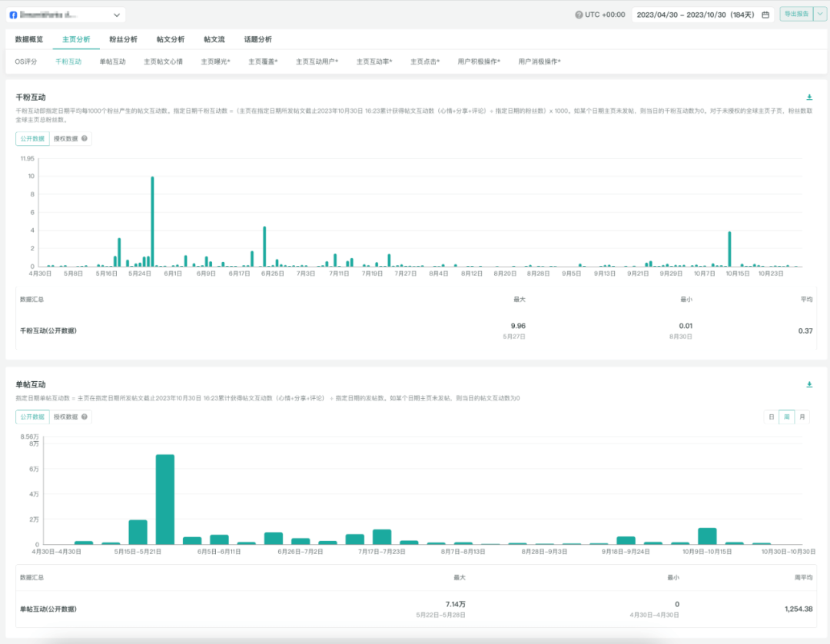Download the 千粉互动 chart data

point(809,97)
